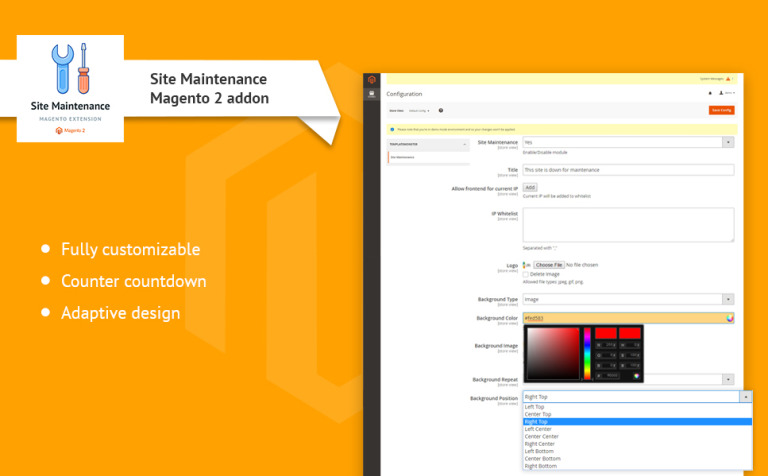Screen dimensions: 768x476
Task: Open the Background Repeat dropdown arrow
Action: click(728, 380)
